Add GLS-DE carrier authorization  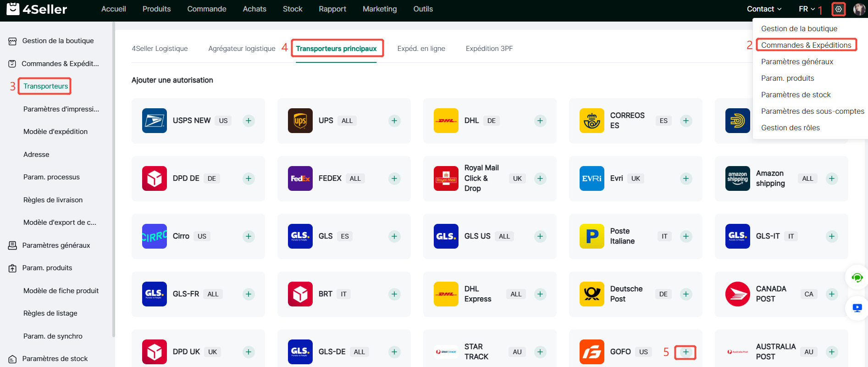394,352
